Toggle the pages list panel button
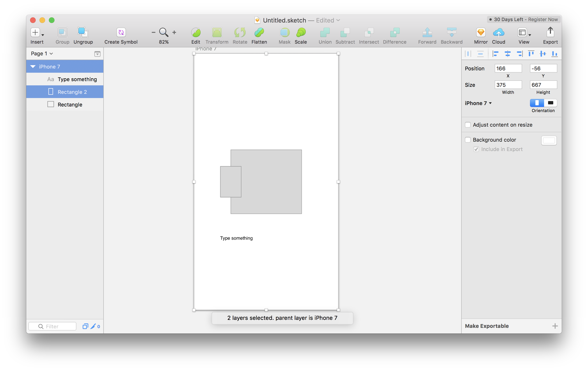 coord(97,54)
